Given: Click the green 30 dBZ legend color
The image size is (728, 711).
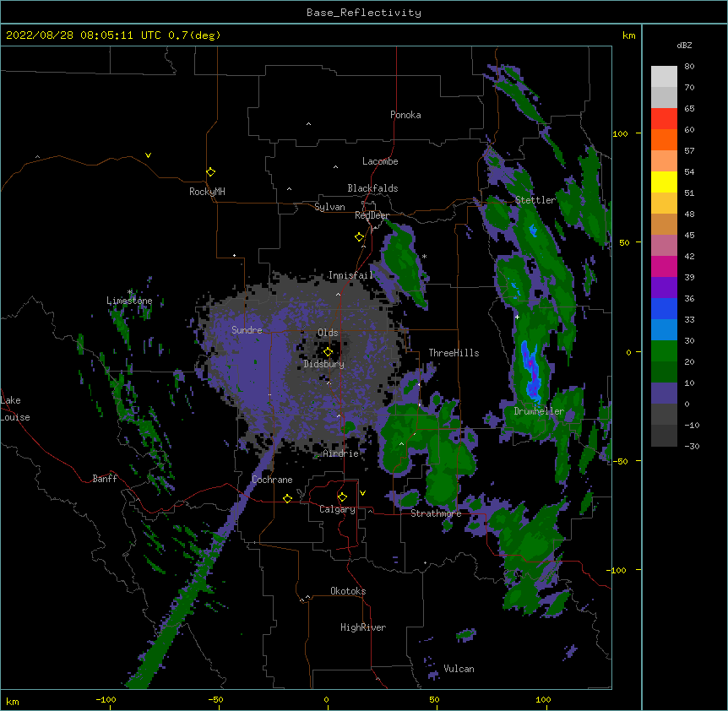Looking at the screenshot, I should click(x=664, y=351).
